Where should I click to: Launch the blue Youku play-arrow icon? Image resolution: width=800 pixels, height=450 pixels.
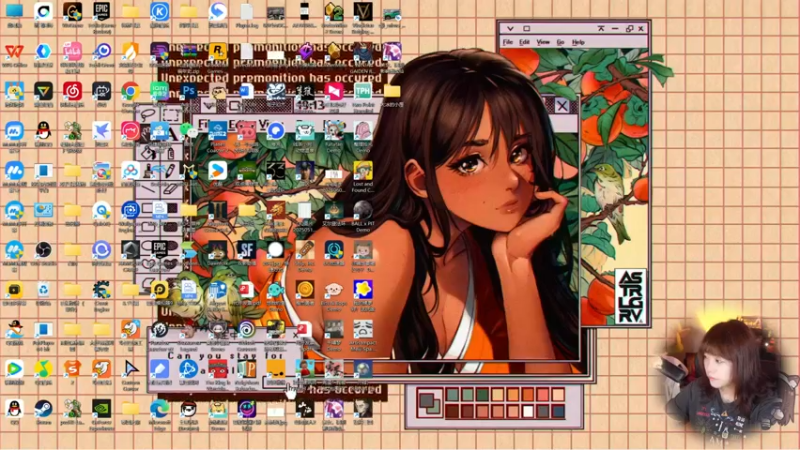[x=218, y=171]
